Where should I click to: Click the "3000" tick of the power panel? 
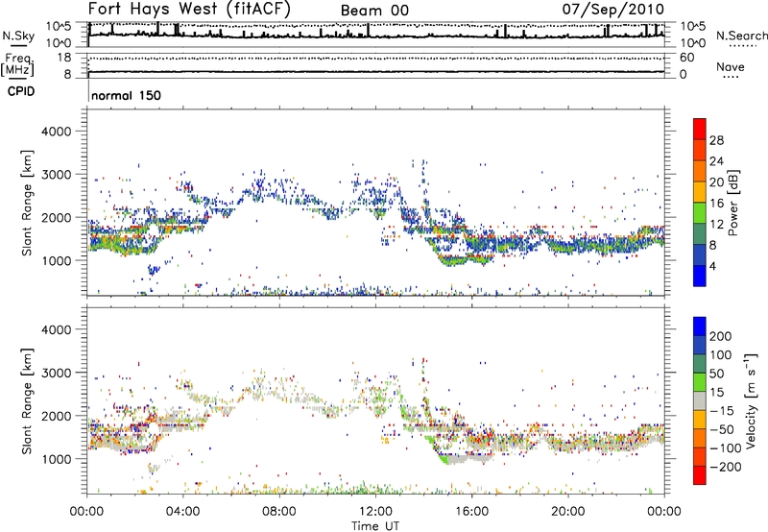[x=56, y=175]
